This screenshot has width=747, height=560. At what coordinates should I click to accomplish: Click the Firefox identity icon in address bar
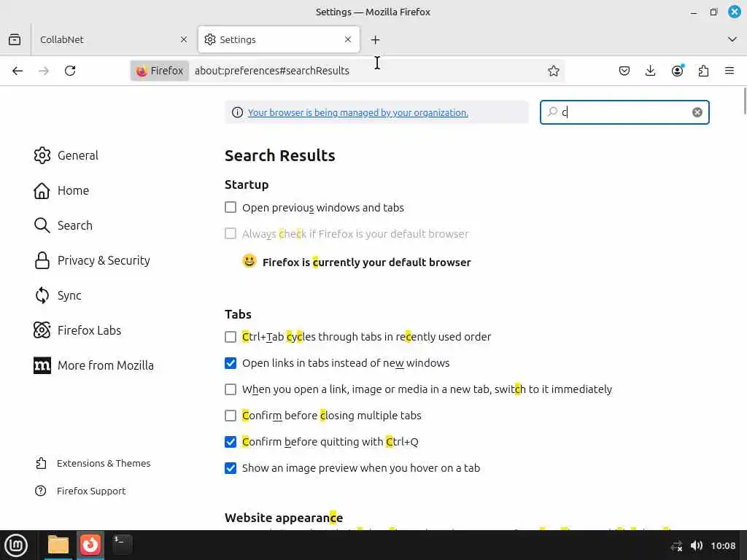(x=160, y=71)
